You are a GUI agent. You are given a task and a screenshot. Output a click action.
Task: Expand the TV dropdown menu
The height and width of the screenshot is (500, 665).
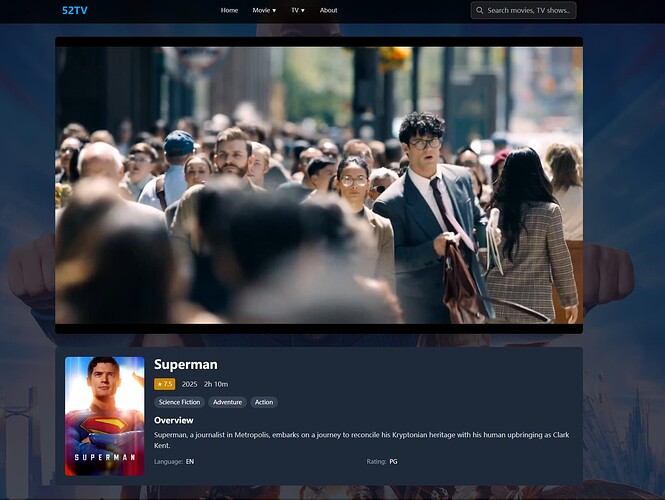(x=298, y=10)
